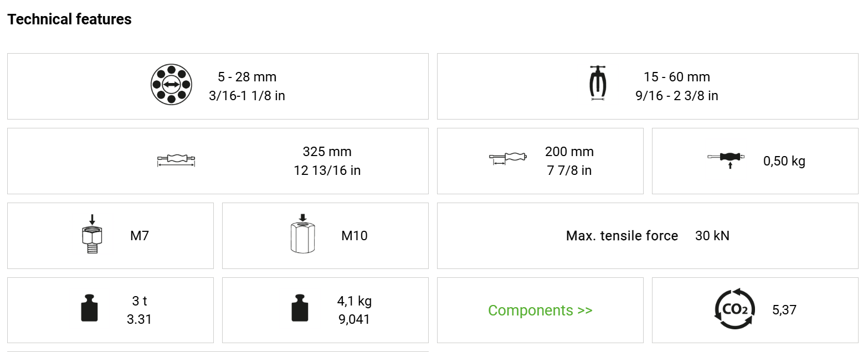
Task: Click the Technical features heading
Action: click(x=70, y=19)
